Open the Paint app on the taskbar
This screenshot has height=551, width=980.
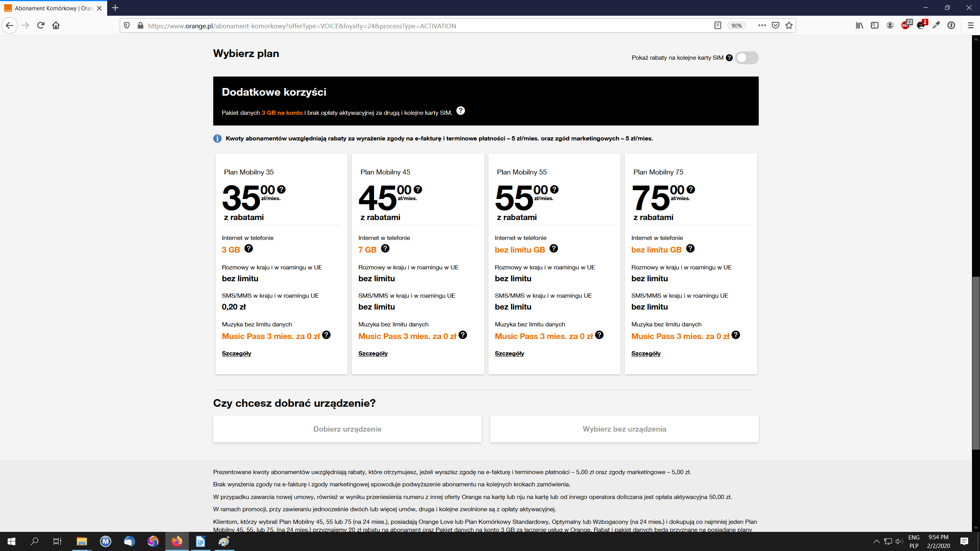[x=224, y=541]
